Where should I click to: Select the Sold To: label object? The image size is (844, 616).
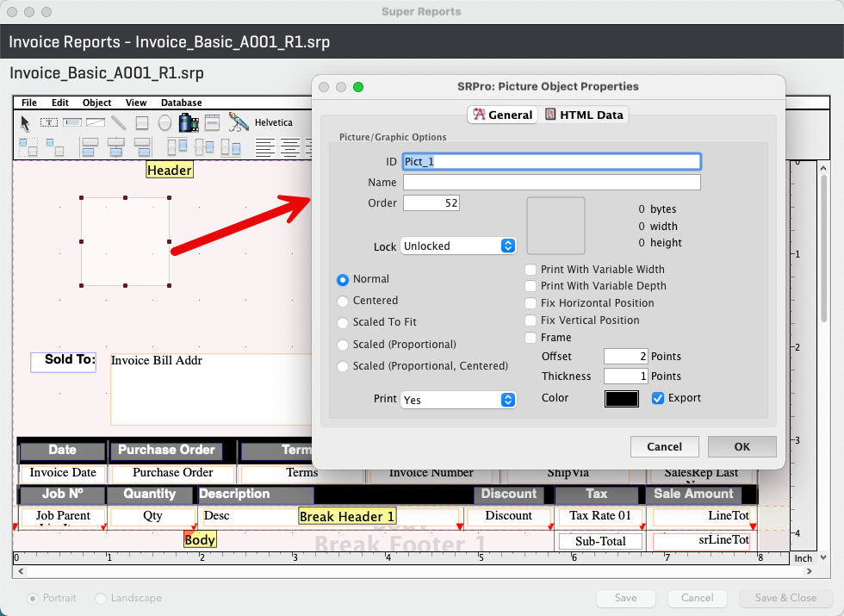pyautogui.click(x=63, y=362)
